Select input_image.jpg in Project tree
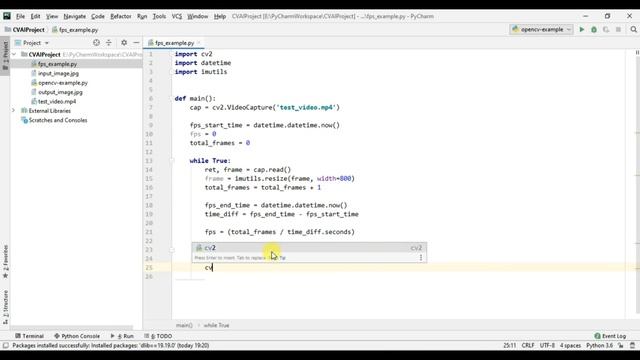The width and height of the screenshot is (640, 360). point(58,73)
